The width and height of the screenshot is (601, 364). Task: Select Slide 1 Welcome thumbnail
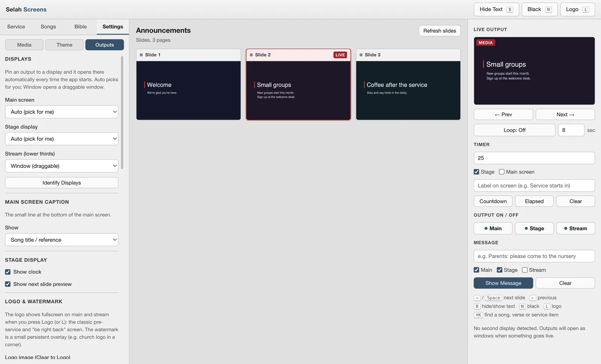pos(188,85)
